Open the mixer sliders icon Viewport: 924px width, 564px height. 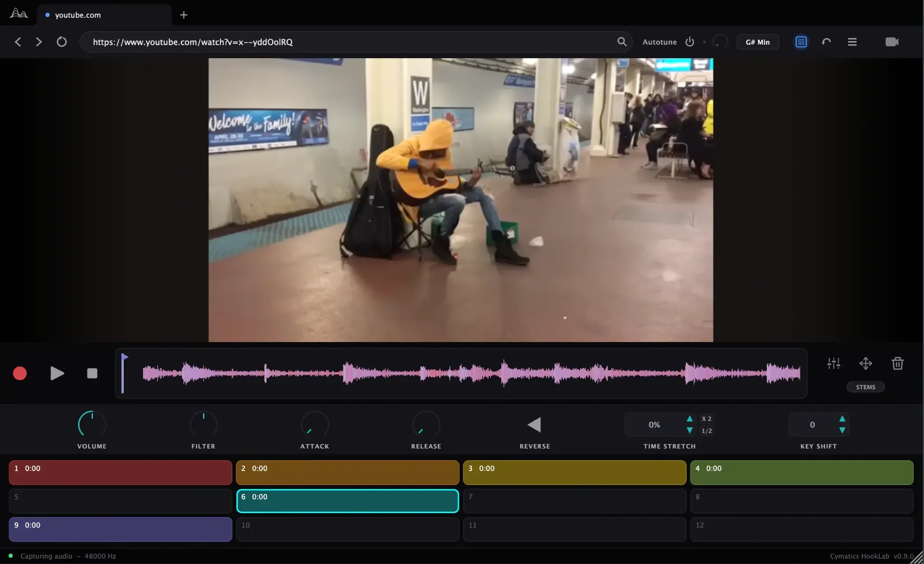pyautogui.click(x=834, y=363)
